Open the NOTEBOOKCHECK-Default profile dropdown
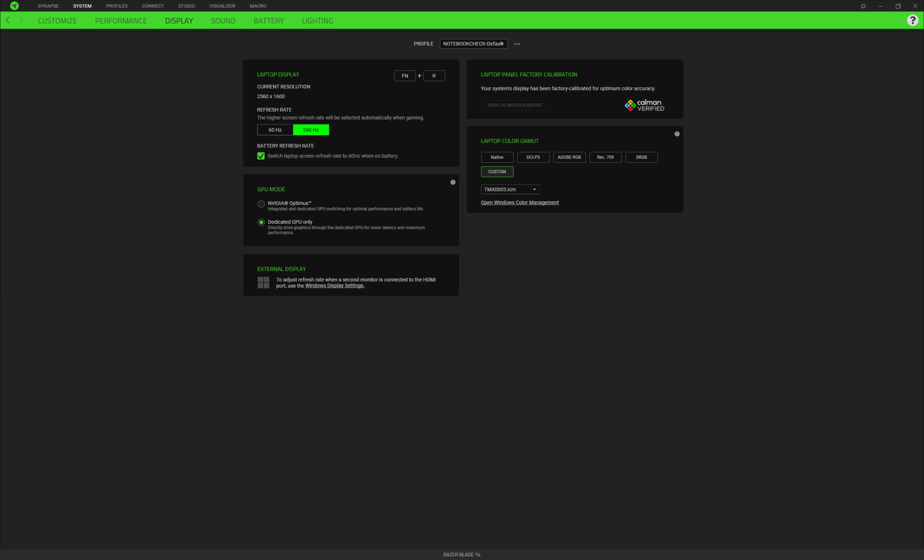This screenshot has height=560, width=924. [x=474, y=44]
